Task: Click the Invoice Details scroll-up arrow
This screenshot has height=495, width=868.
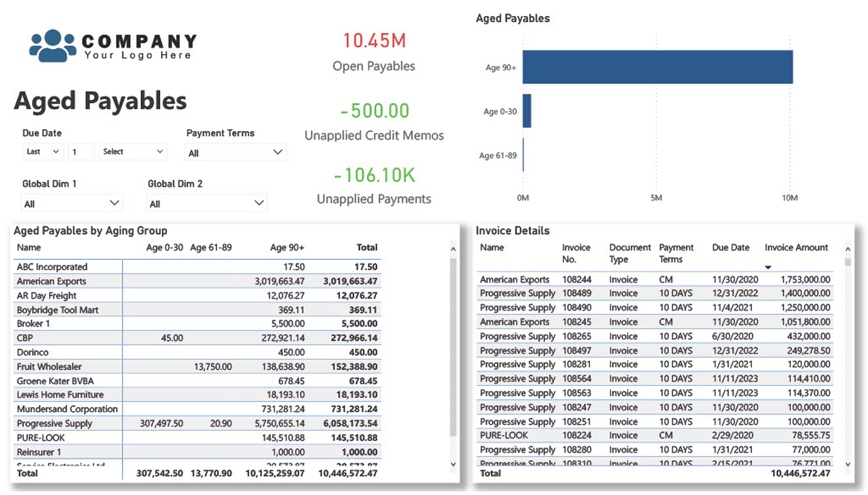Action: (x=847, y=249)
